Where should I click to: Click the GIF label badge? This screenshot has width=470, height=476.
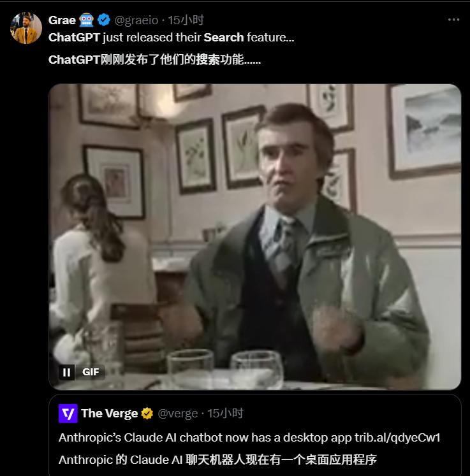[x=91, y=372]
